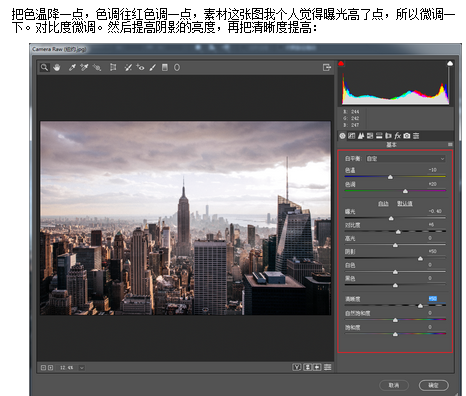Copy current settings to Before icon
The width and height of the screenshot is (466, 396).
coord(317,367)
